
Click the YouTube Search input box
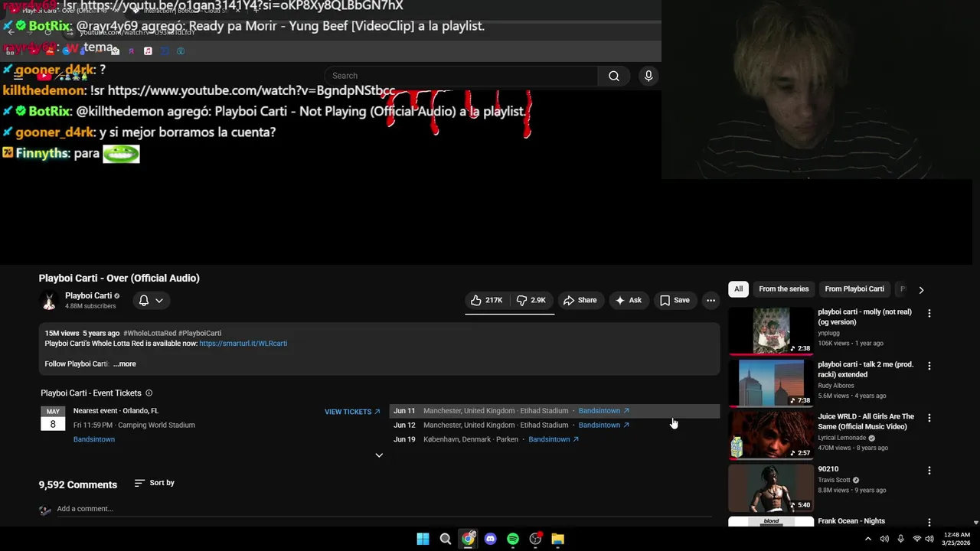[x=461, y=76]
